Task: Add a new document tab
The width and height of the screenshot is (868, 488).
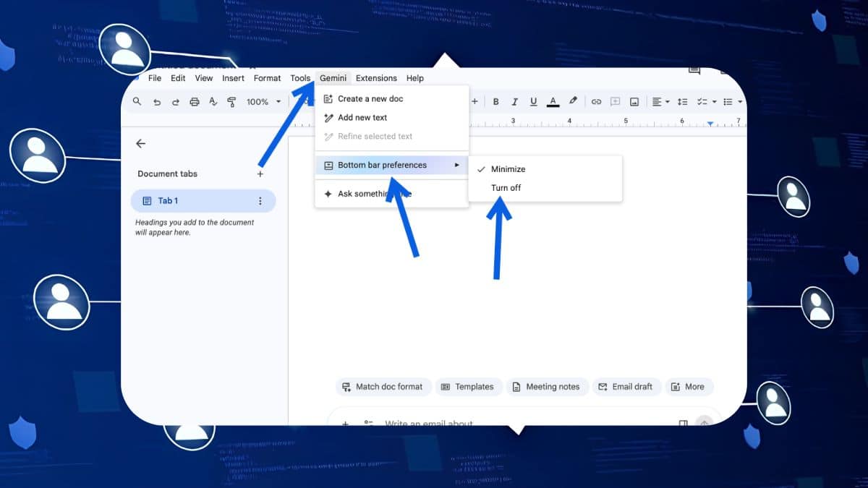Action: [x=260, y=174]
